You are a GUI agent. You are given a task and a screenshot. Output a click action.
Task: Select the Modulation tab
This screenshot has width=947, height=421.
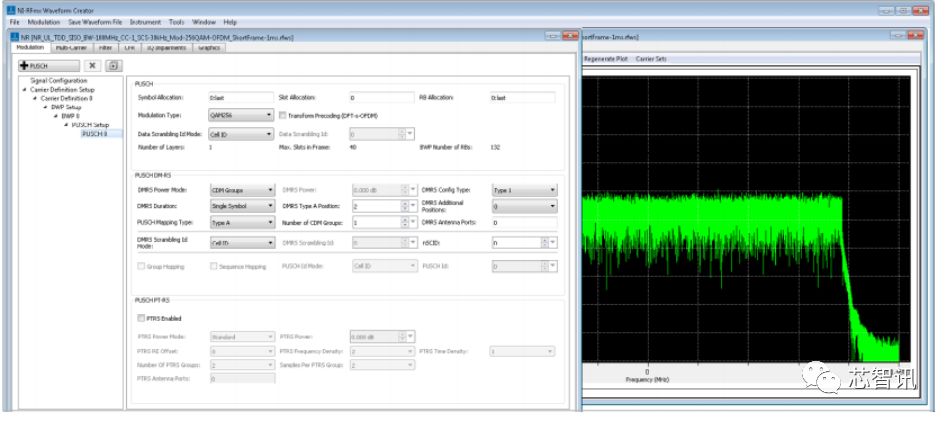pyautogui.click(x=30, y=47)
